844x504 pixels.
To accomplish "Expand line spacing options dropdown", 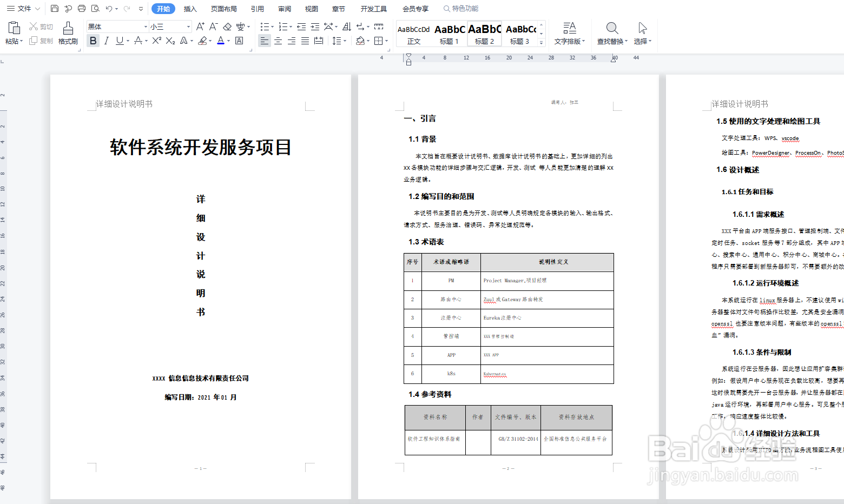I will [345, 41].
